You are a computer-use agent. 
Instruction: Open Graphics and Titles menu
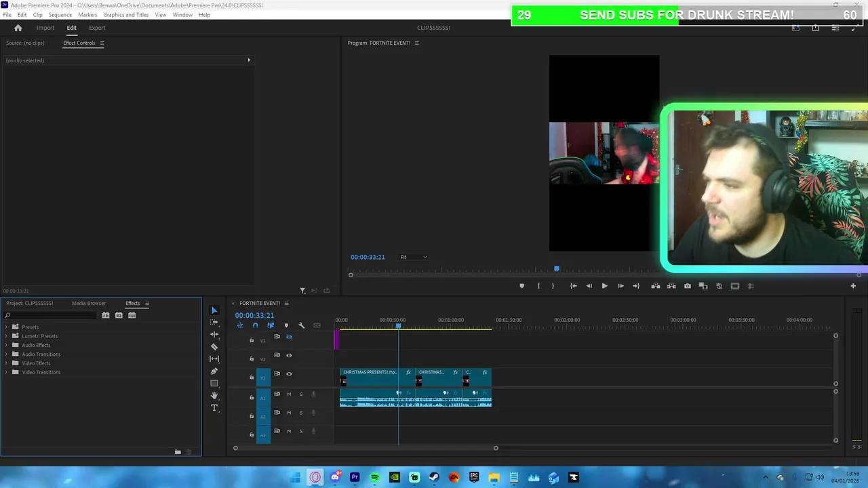(x=126, y=15)
